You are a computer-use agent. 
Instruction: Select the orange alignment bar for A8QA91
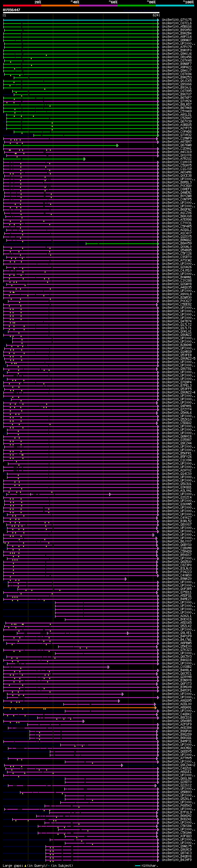[x=80, y=708]
